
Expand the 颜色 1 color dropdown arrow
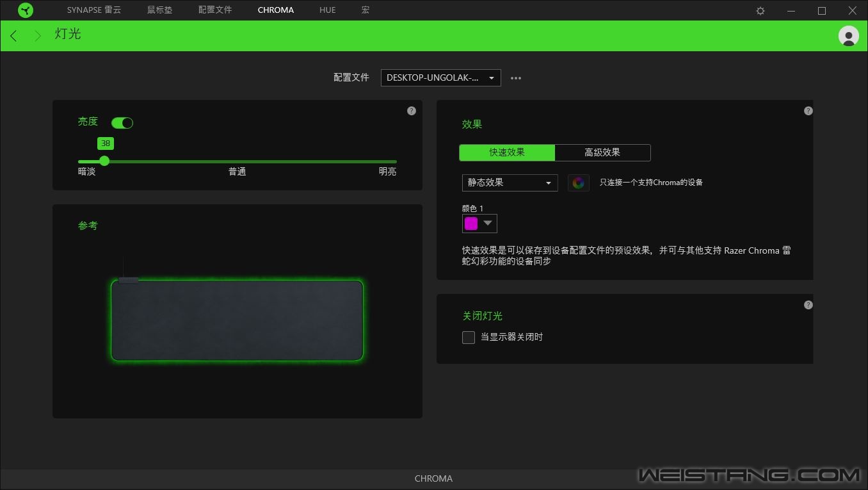pyautogui.click(x=488, y=223)
